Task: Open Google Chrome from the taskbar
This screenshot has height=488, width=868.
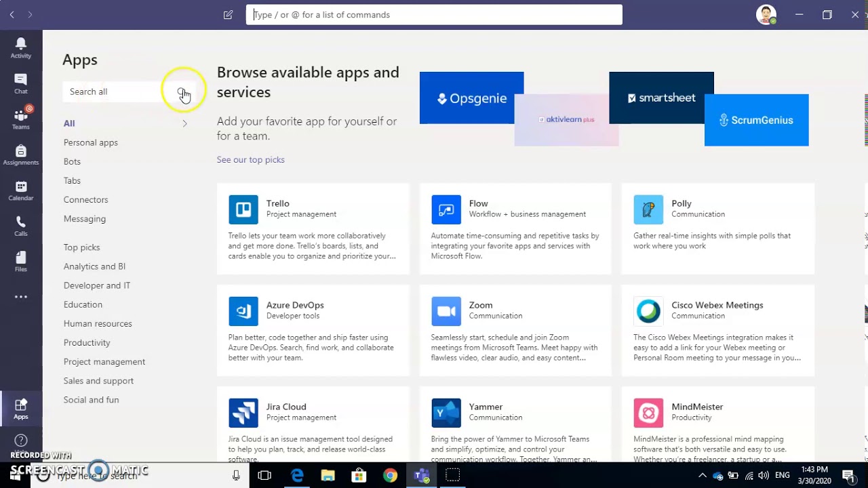Action: point(390,475)
